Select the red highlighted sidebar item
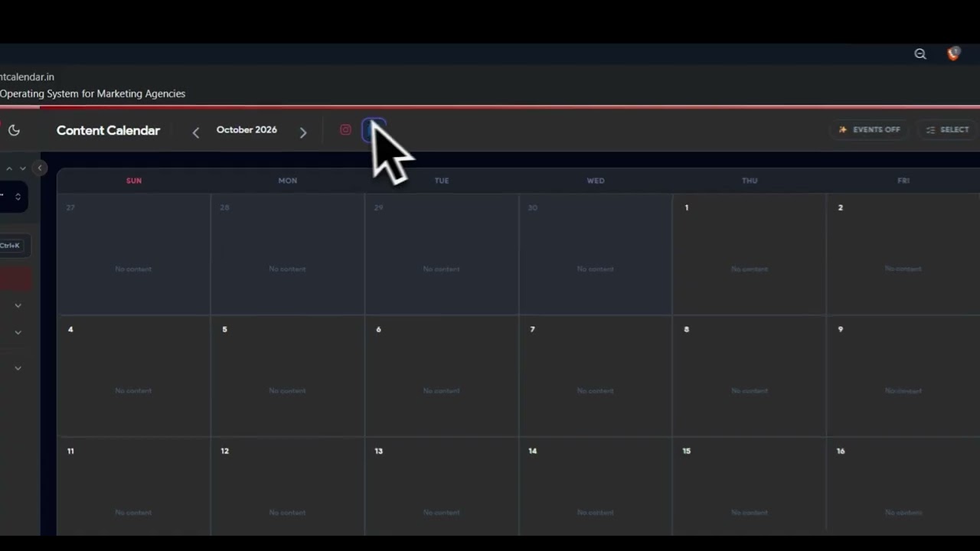 point(15,279)
